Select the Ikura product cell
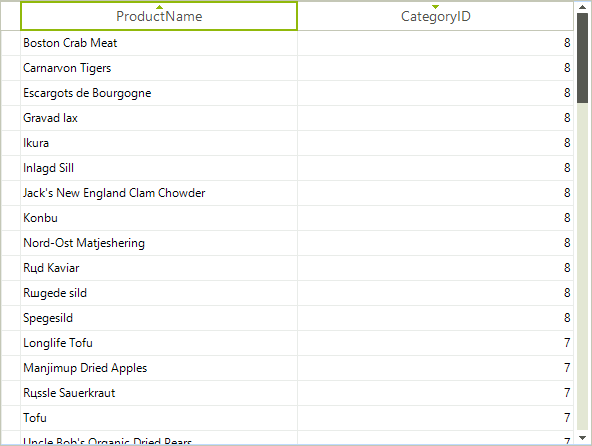592x446 pixels. click(159, 143)
